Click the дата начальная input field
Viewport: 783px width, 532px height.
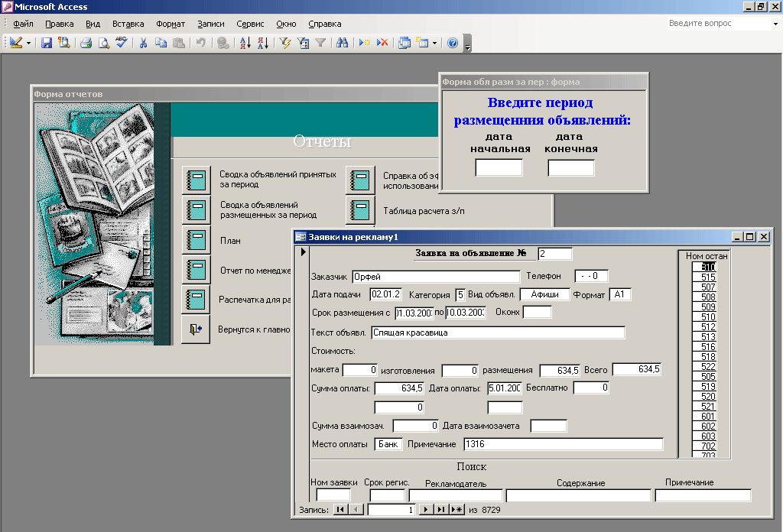[499, 167]
